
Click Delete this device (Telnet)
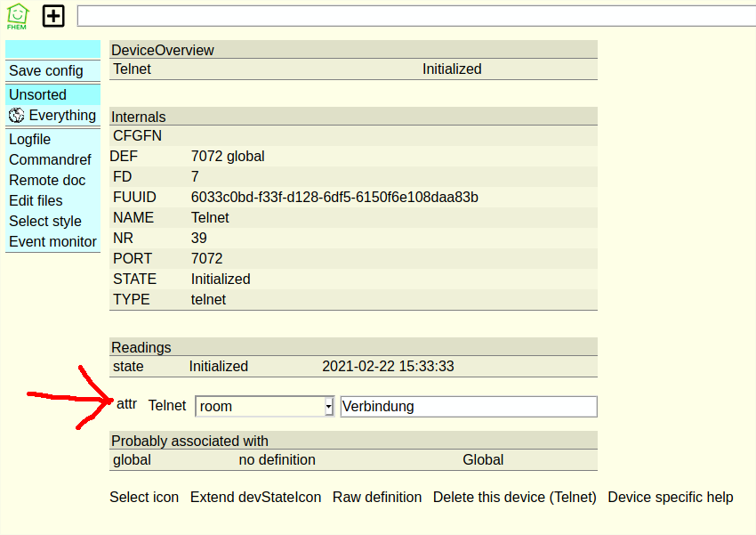(514, 498)
